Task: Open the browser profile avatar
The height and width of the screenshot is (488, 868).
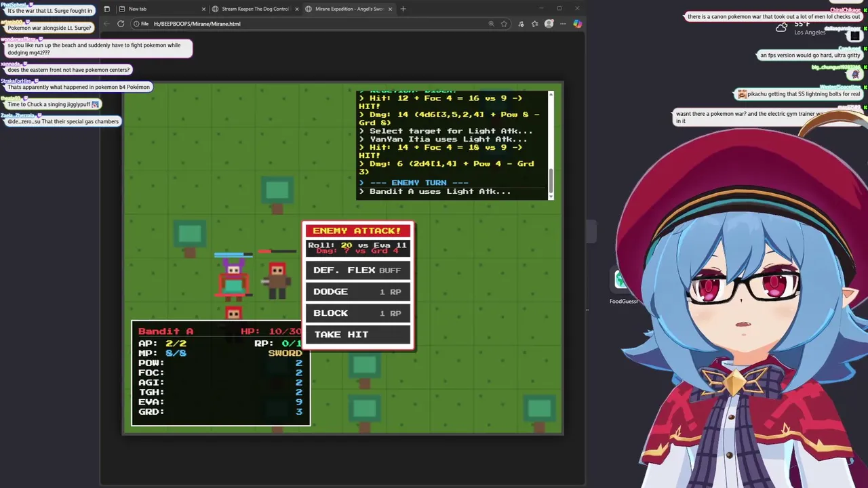Action: point(549,24)
